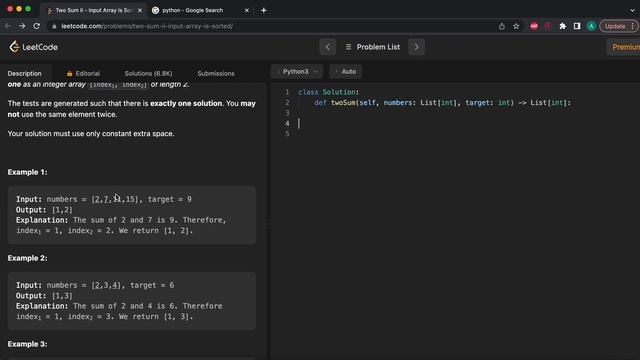The height and width of the screenshot is (360, 640).
Task: Switch to the Two Sum II tab
Action: tap(93, 10)
